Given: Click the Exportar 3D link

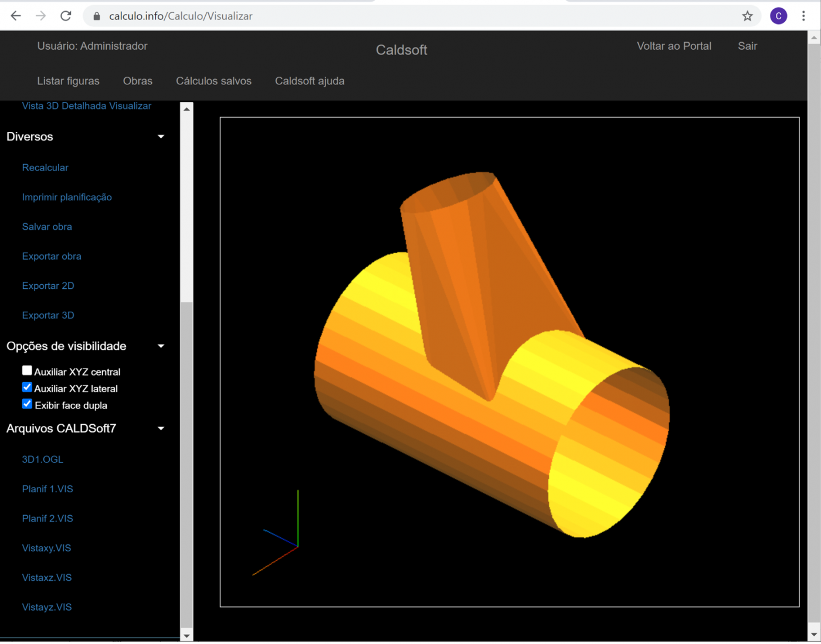Looking at the screenshot, I should [48, 315].
